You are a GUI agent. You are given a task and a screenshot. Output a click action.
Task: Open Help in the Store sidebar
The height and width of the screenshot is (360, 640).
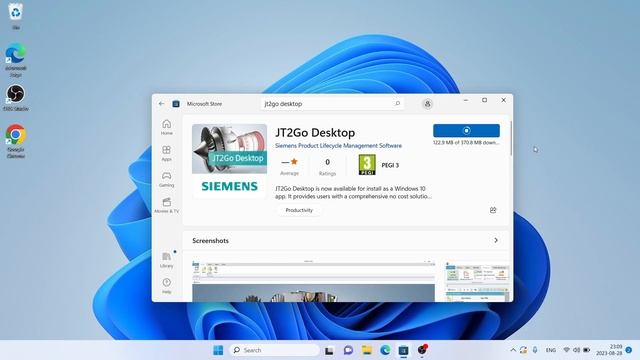[x=167, y=286]
